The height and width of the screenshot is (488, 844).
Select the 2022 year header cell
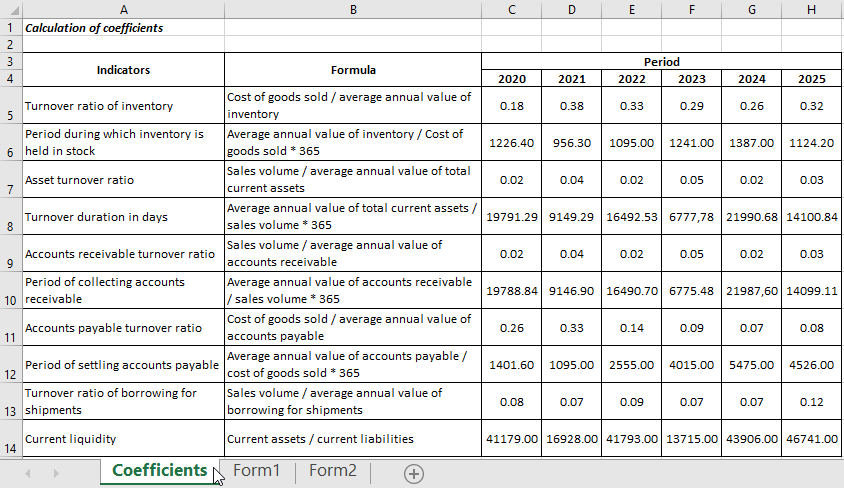(631, 79)
